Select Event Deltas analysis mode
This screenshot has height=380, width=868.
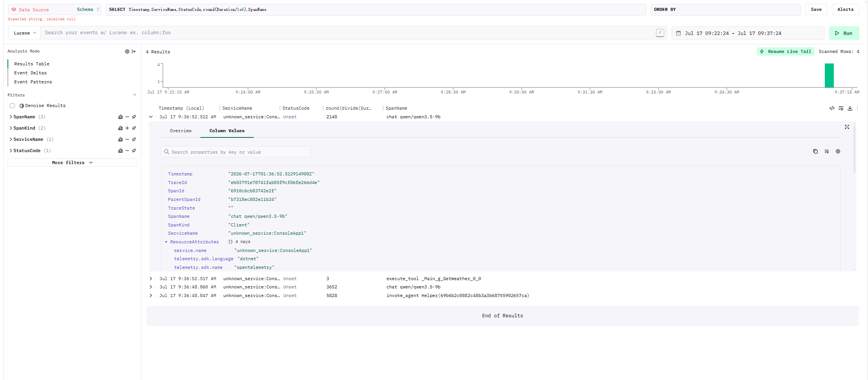click(30, 73)
